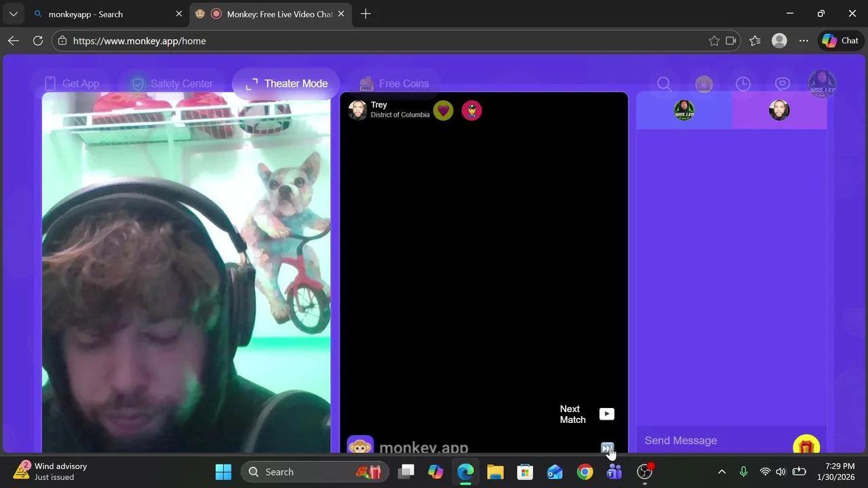Open the search magnifier in Monkey header
Screen dimensions: 868x488
point(664,84)
